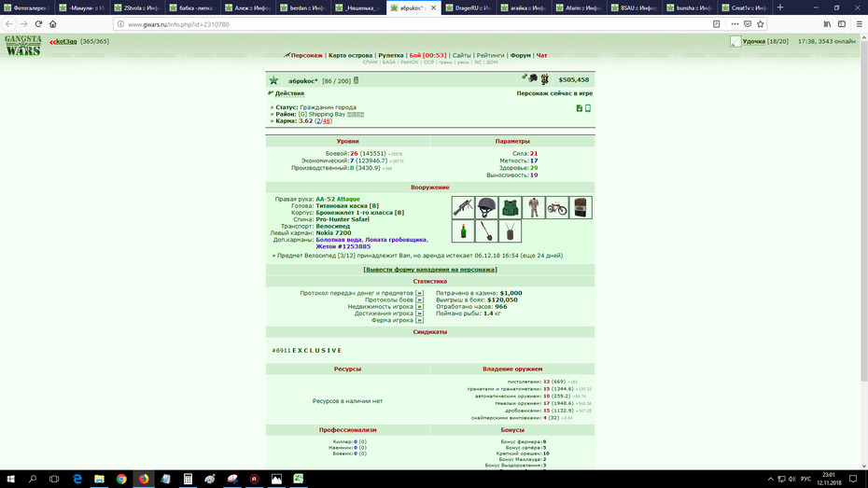This screenshot has width=868, height=488.
Task: Open Firefox hamburger menu
Action: (860, 23)
